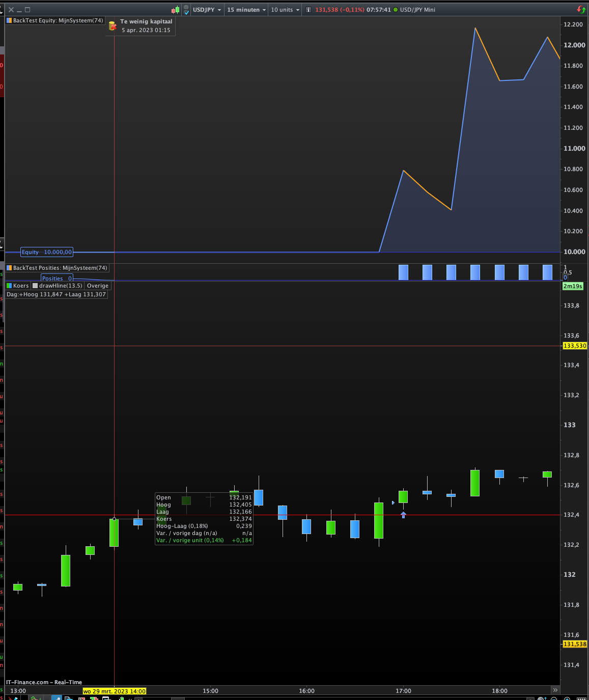The width and height of the screenshot is (589, 700).
Task: Open the instrument info icon
Action: 308,10
